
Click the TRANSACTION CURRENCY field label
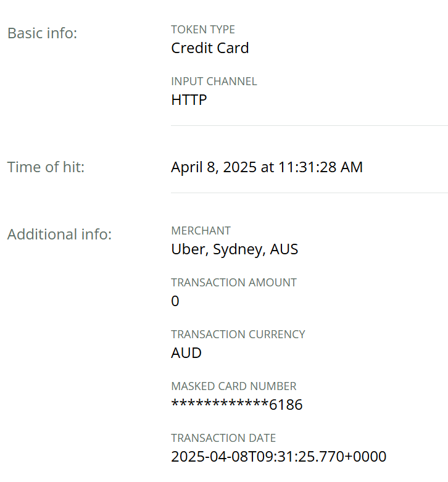238,334
